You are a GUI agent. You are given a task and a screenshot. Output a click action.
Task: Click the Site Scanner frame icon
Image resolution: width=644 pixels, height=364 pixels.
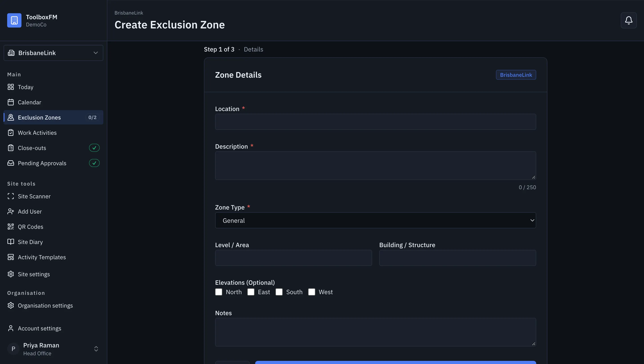click(x=11, y=196)
